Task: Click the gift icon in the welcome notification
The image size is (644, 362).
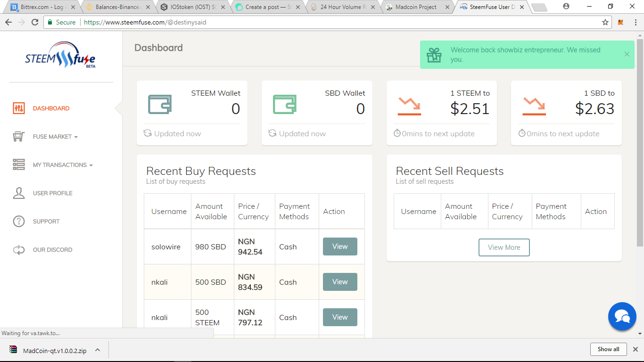Action: click(x=434, y=55)
